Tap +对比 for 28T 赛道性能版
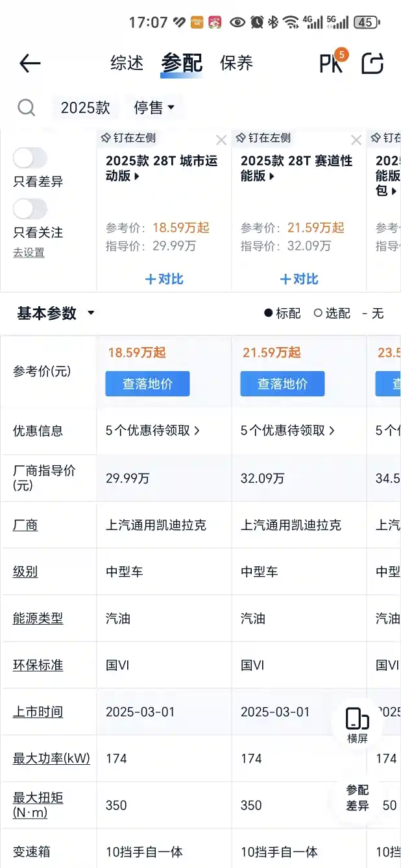 [299, 279]
